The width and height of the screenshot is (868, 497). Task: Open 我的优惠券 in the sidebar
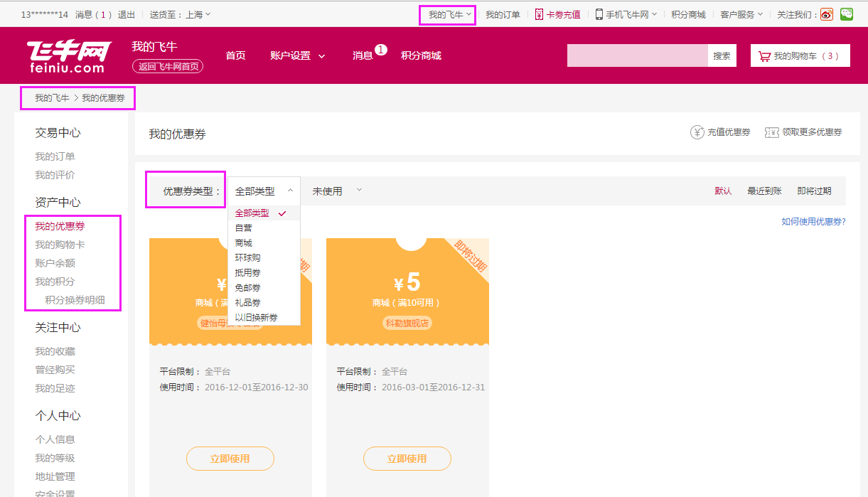click(x=60, y=226)
